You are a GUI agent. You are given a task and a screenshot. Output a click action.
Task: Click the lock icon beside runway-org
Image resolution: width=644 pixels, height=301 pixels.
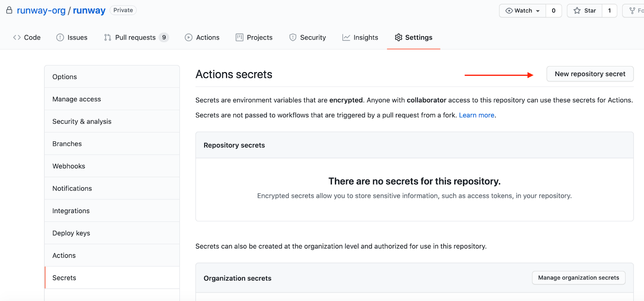[x=9, y=10]
